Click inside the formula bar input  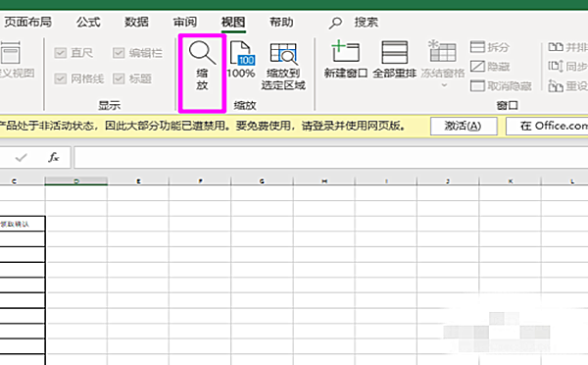click(x=331, y=157)
